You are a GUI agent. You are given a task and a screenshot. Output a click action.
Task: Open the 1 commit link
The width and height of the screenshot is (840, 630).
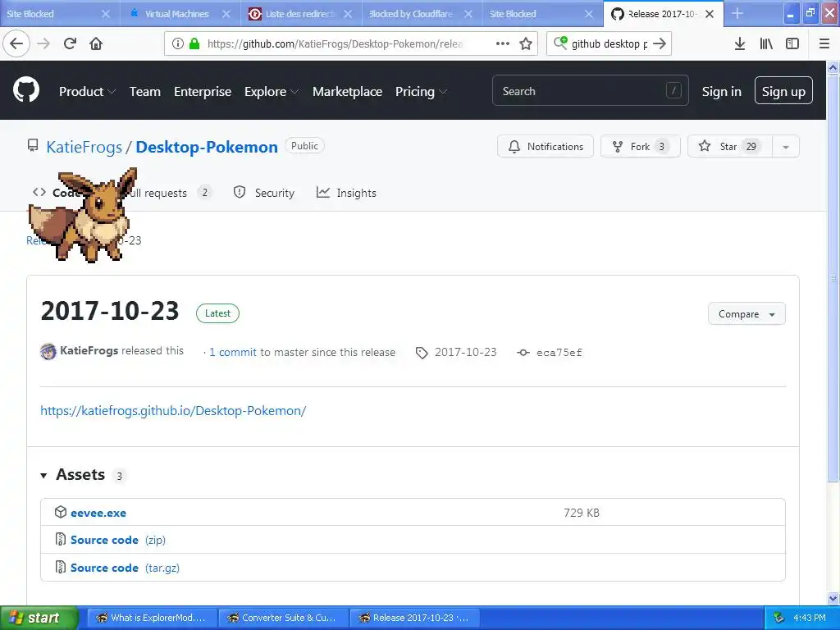tap(233, 352)
